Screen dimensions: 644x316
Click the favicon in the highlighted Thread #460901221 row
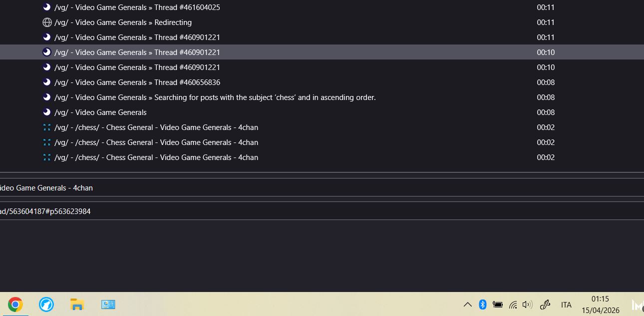point(47,52)
